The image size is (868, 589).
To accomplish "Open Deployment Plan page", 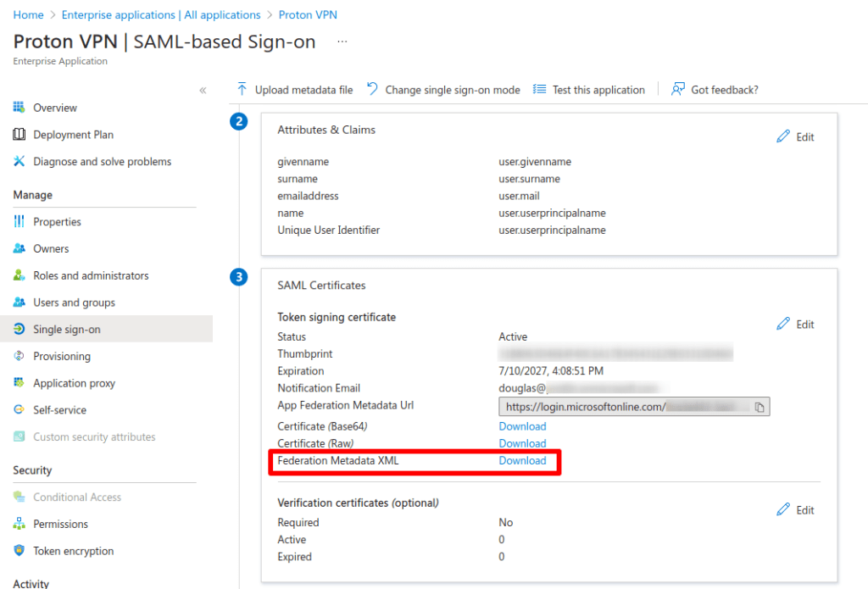I will [x=73, y=135].
